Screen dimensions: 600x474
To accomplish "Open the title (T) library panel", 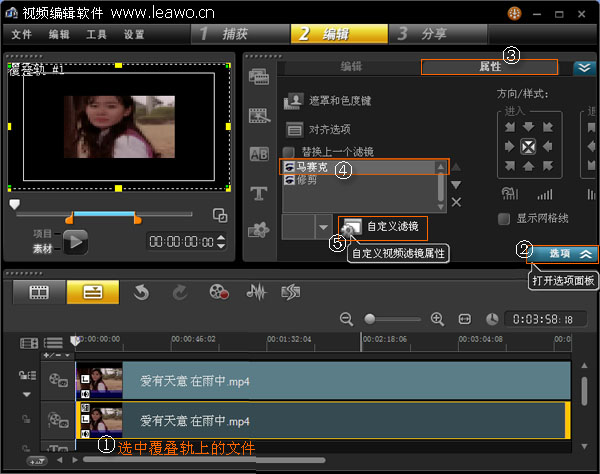I will [258, 192].
